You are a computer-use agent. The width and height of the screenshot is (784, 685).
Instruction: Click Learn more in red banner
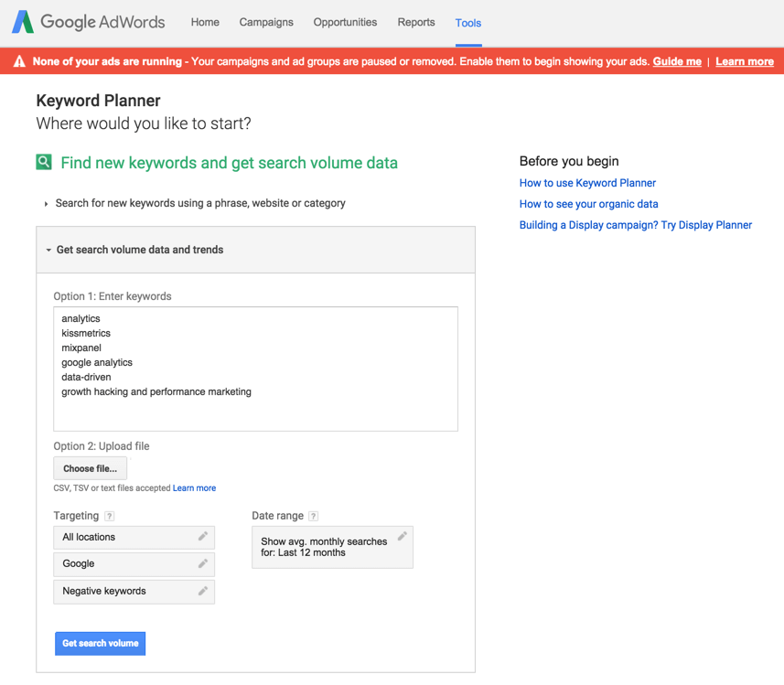745,61
